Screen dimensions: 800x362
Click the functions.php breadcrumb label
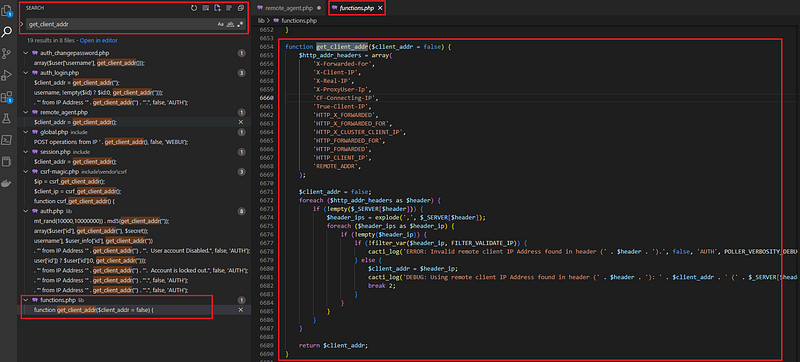(x=299, y=21)
